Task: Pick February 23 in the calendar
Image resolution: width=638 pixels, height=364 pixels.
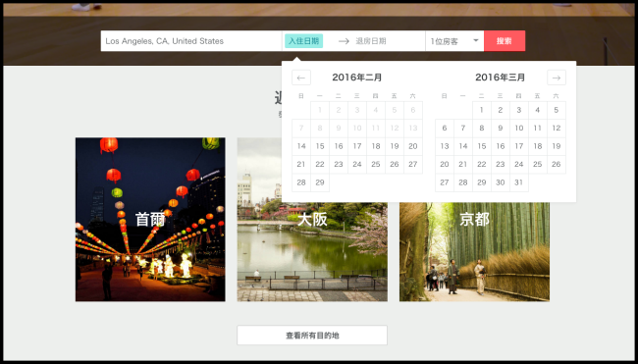Action: pos(339,164)
